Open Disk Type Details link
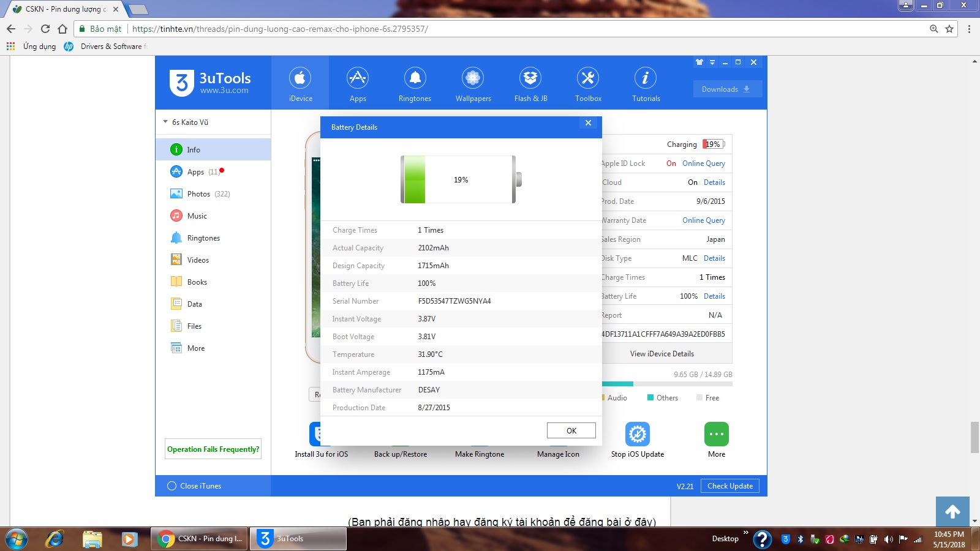Viewport: 980px width, 551px height. 714,258
